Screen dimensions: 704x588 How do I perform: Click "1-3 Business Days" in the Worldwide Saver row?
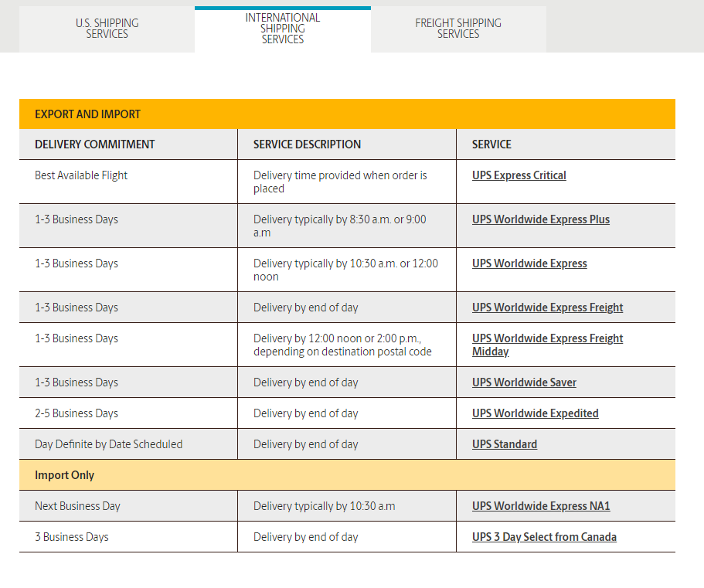[x=77, y=382]
